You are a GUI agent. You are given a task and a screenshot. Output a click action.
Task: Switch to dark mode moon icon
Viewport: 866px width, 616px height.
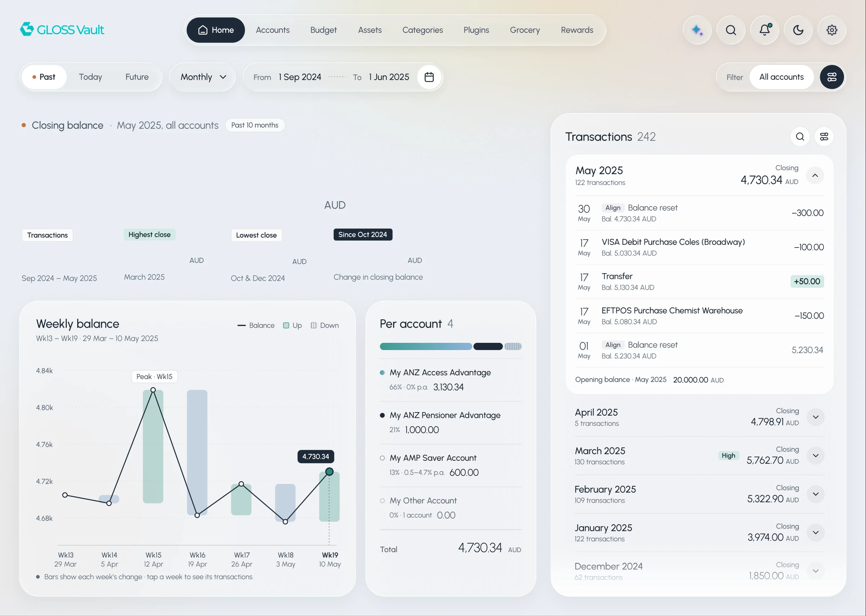click(798, 30)
